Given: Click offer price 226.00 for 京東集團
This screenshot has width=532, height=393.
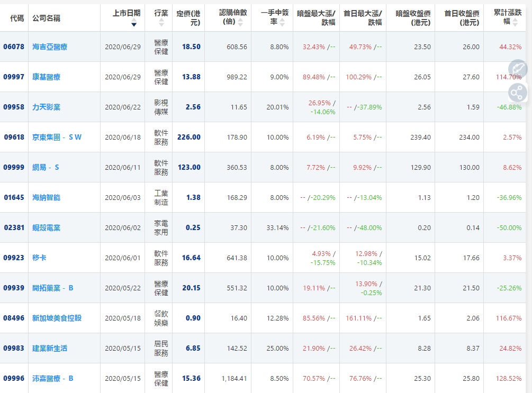Looking at the screenshot, I should click(189, 138).
